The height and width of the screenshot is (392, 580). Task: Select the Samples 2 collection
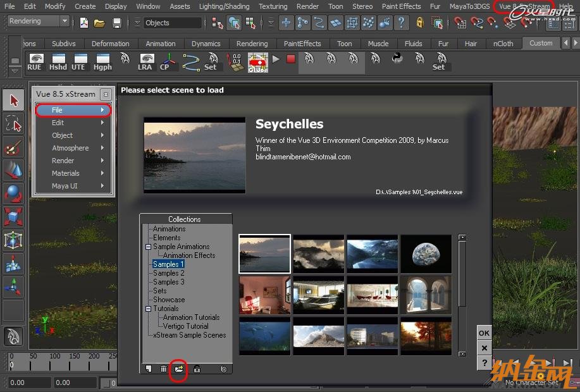click(x=169, y=273)
